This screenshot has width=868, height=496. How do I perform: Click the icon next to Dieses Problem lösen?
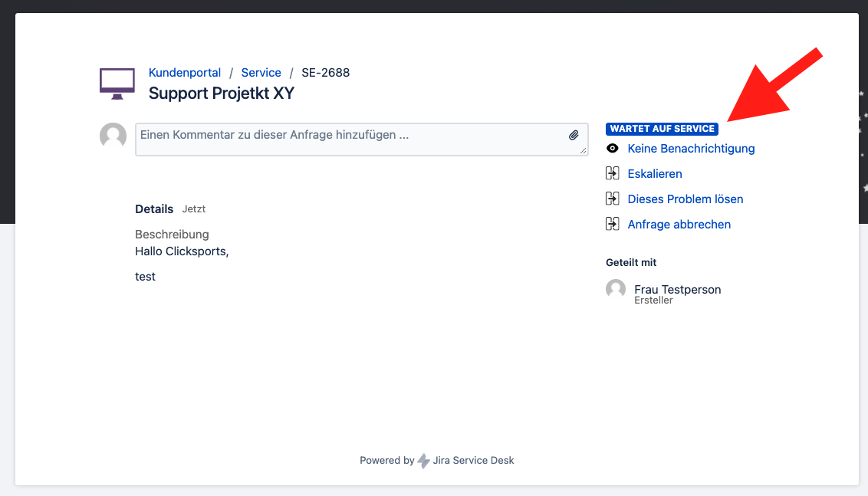click(612, 199)
